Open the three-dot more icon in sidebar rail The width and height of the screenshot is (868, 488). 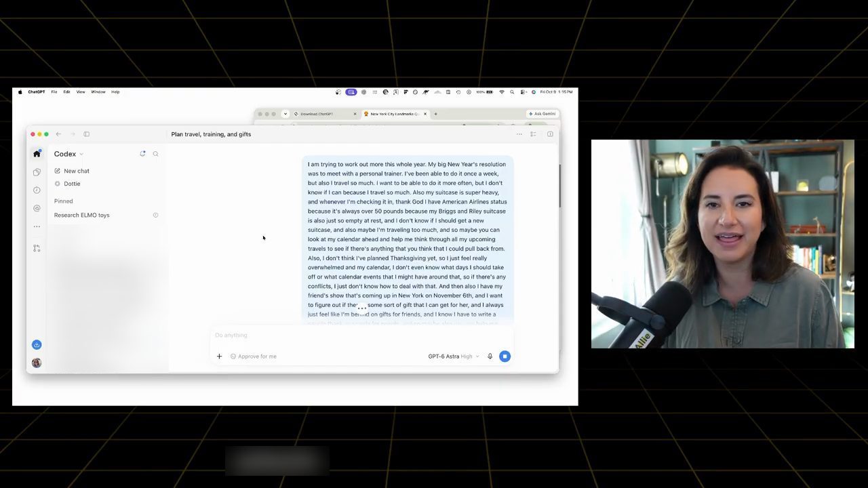[37, 226]
